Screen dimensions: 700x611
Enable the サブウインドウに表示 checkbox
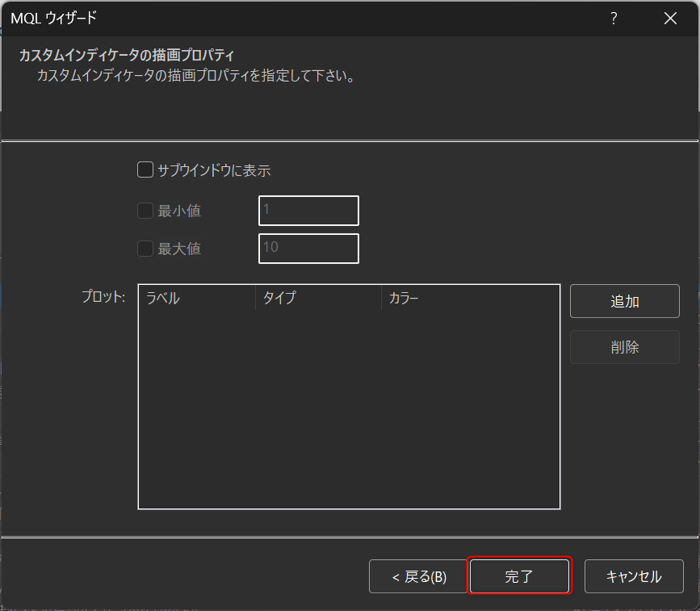coord(145,170)
